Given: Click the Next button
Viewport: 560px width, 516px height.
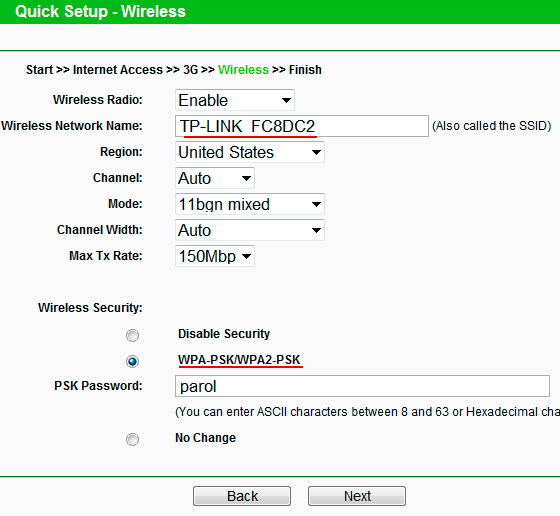Looking at the screenshot, I should pyautogui.click(x=357, y=496).
